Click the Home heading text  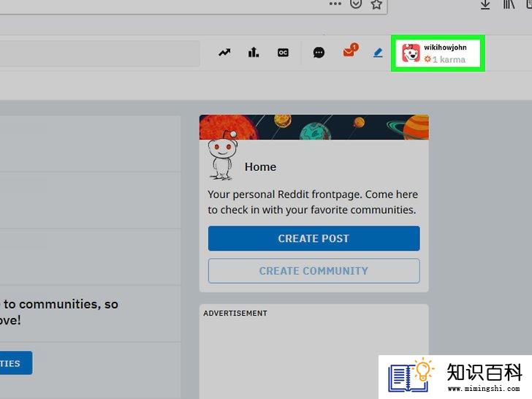click(x=261, y=167)
